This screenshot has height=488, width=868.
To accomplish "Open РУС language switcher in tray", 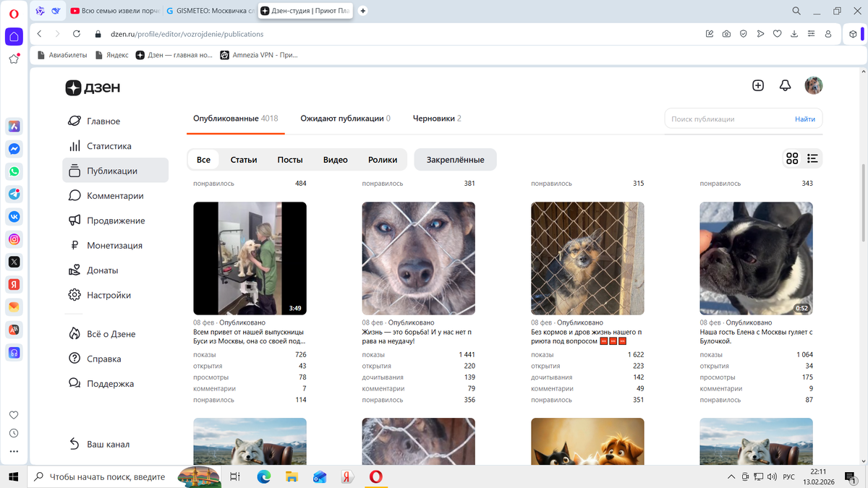I will (x=789, y=477).
